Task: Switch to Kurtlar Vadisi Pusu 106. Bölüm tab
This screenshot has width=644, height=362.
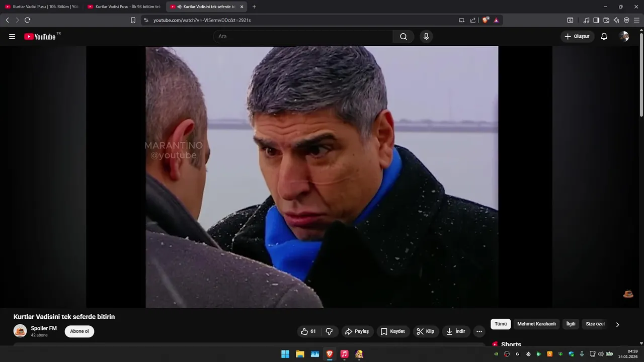Action: click(x=42, y=7)
